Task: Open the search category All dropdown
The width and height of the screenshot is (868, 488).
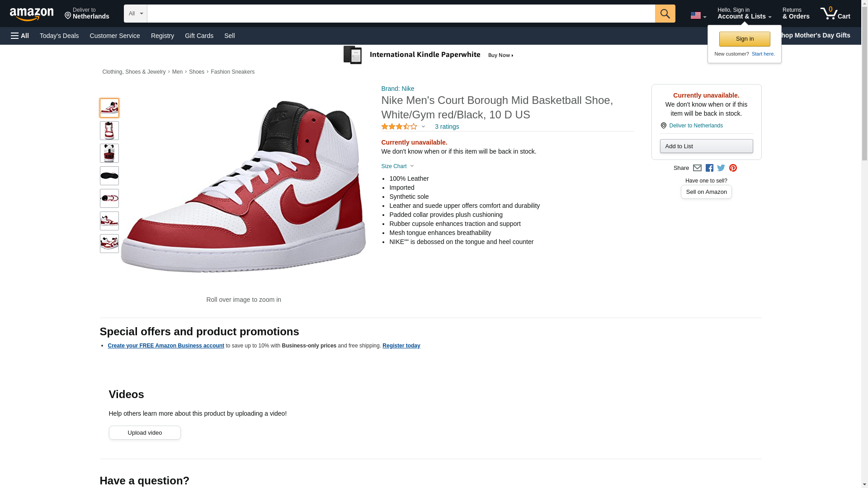Action: pos(135,14)
